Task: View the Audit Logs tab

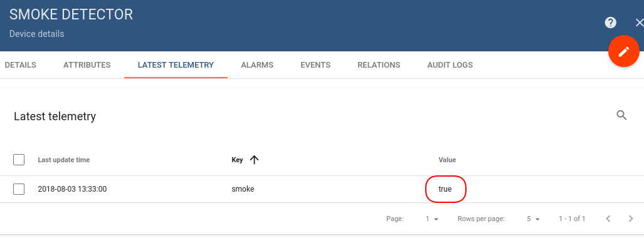Action: tap(450, 65)
